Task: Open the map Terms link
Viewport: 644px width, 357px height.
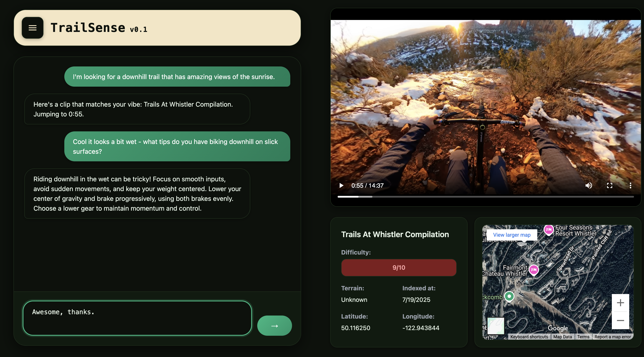Action: tap(583, 337)
